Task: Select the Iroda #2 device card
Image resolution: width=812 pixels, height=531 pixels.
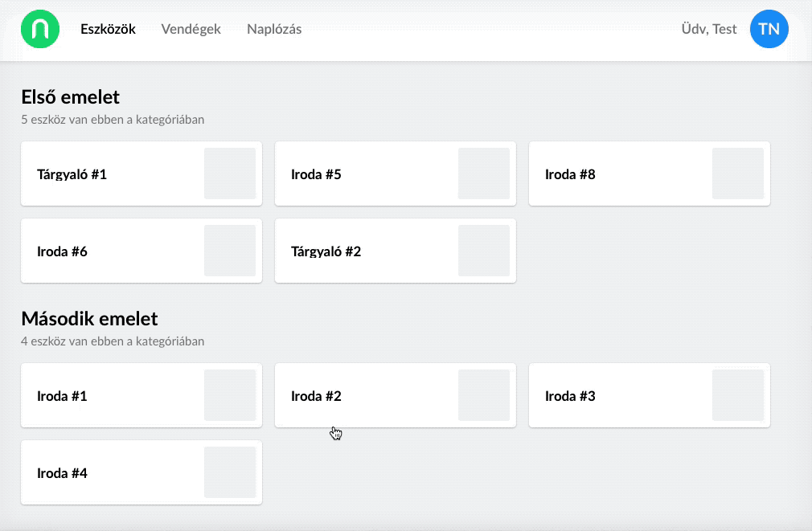Action: coord(366,396)
